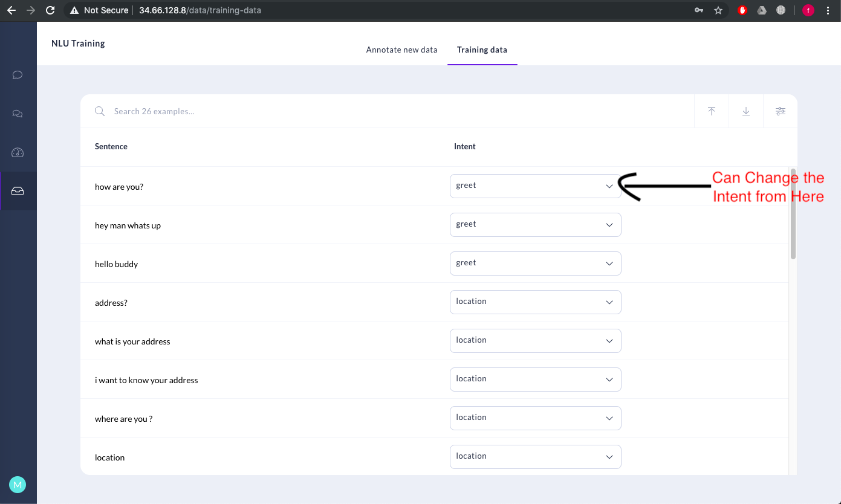Open the filter sliders icon
This screenshot has height=504, width=841.
point(781,111)
